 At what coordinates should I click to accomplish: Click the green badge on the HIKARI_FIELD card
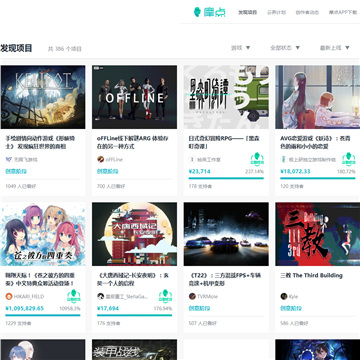(73, 296)
